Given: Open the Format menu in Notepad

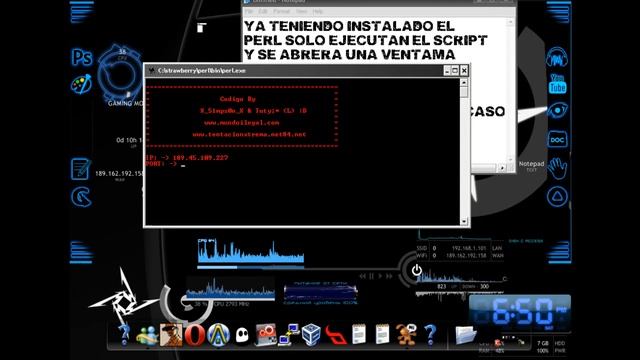Looking at the screenshot, I should click(282, 11).
